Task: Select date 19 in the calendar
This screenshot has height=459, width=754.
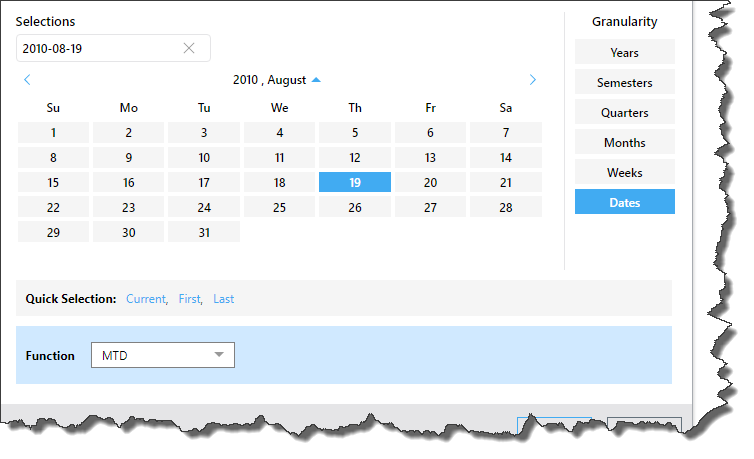Action: 355,182
